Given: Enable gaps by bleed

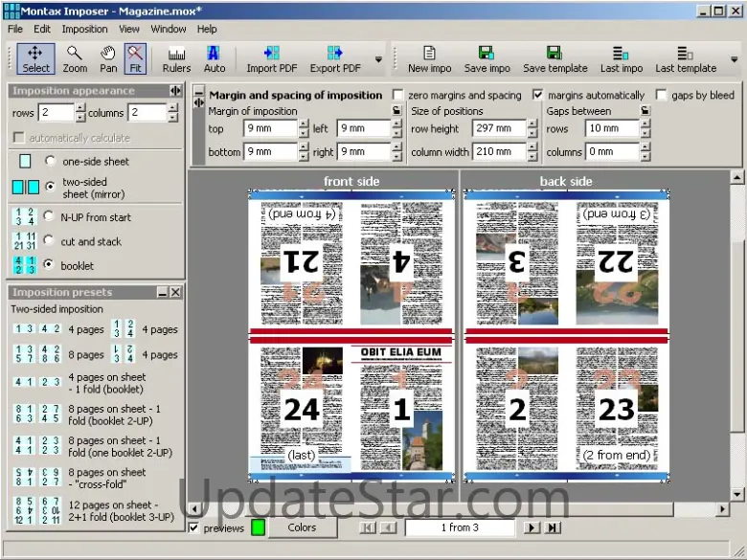Looking at the screenshot, I should 661,95.
